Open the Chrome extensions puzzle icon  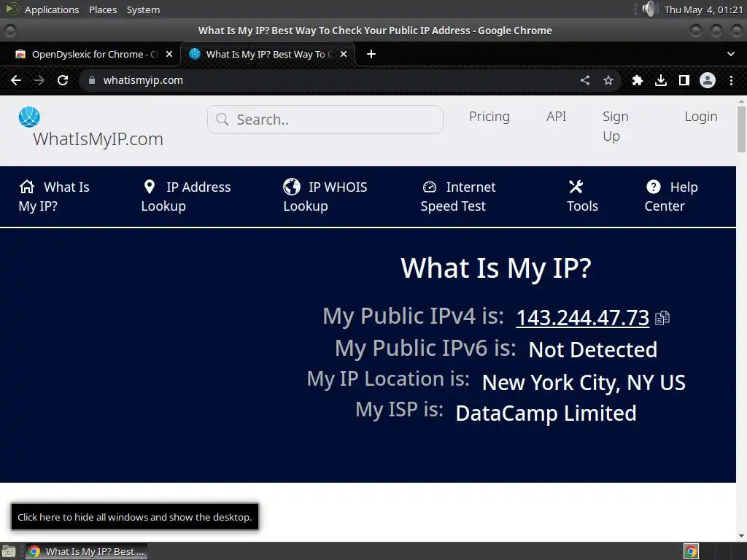click(x=638, y=80)
